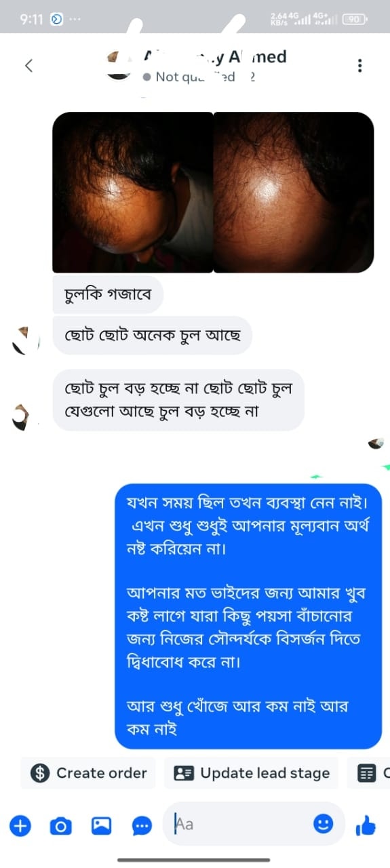Screen dimensions: 390x868
Task: Open the first scalp photo
Action: tap(132, 193)
